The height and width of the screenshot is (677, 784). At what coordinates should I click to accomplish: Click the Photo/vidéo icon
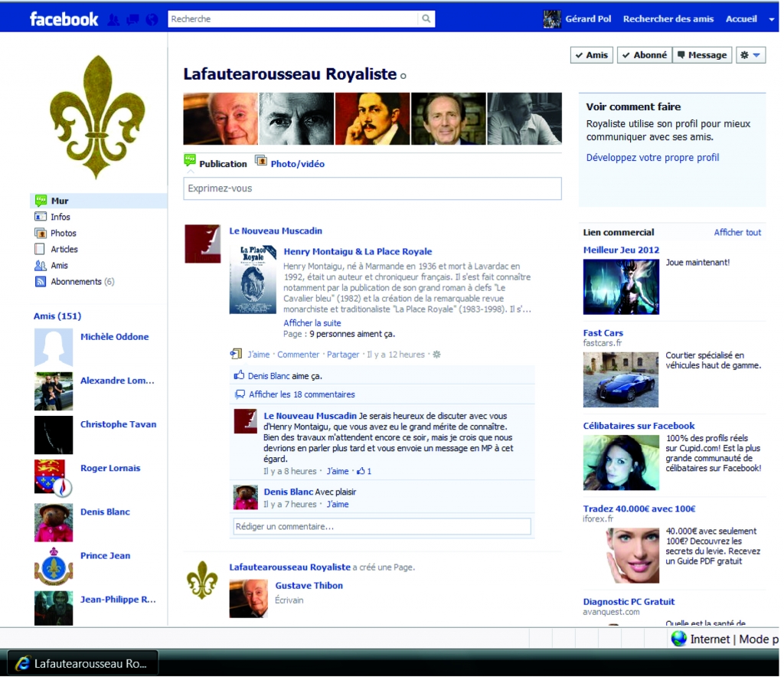point(261,161)
